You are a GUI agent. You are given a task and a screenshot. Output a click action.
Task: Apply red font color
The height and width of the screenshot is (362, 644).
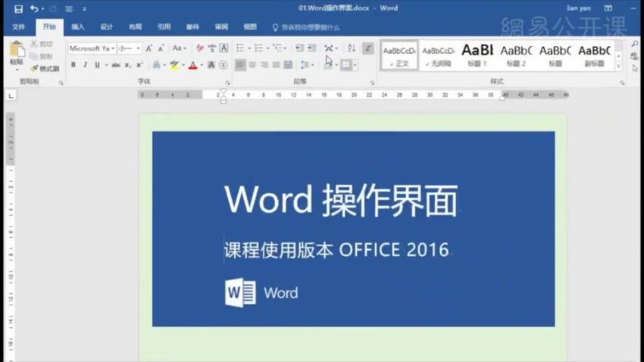click(192, 65)
